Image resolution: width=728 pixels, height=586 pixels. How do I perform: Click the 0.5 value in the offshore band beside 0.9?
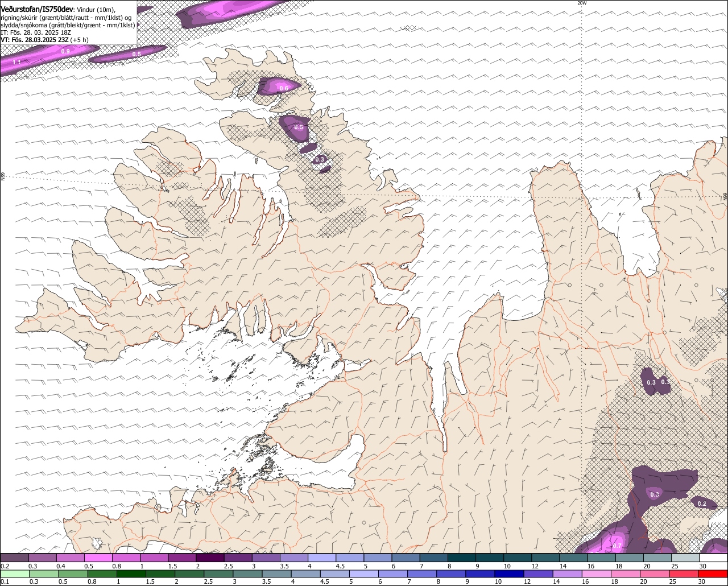[x=136, y=54]
